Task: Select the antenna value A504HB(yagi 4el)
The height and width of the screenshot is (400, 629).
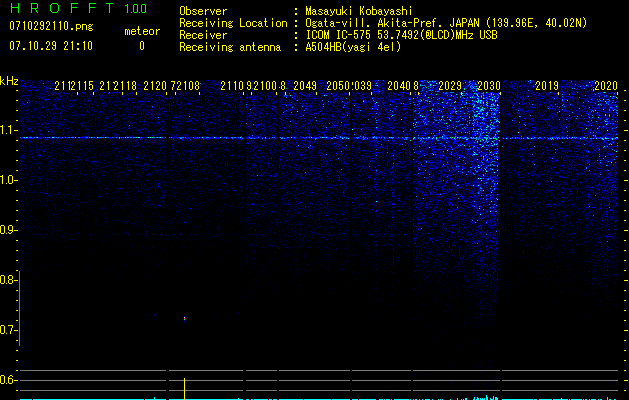Action: [353, 47]
